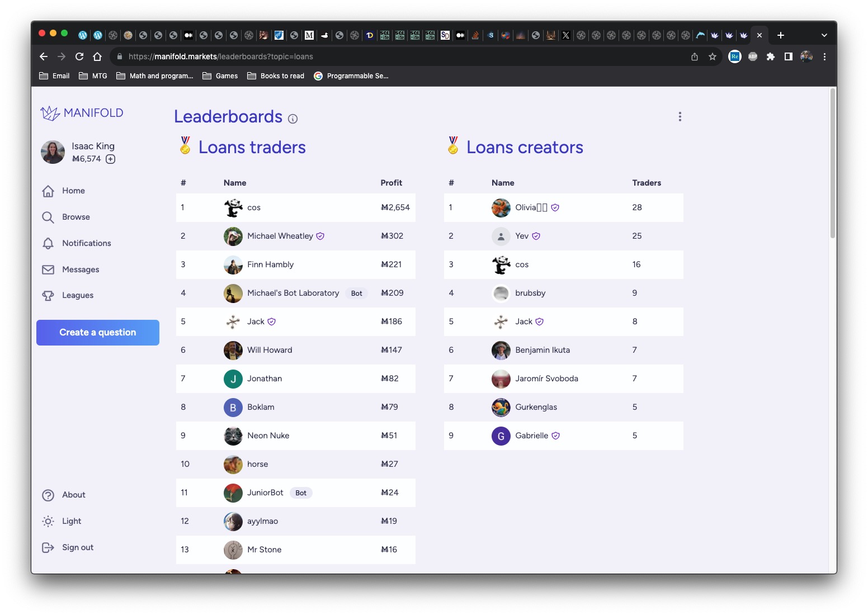Screen dimensions: 868x615
Task: Click the page vertical scrollbar
Action: pos(833,163)
